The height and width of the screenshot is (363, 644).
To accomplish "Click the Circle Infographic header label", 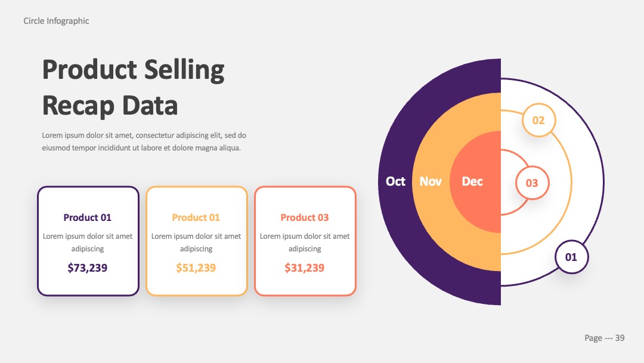I will [x=56, y=21].
